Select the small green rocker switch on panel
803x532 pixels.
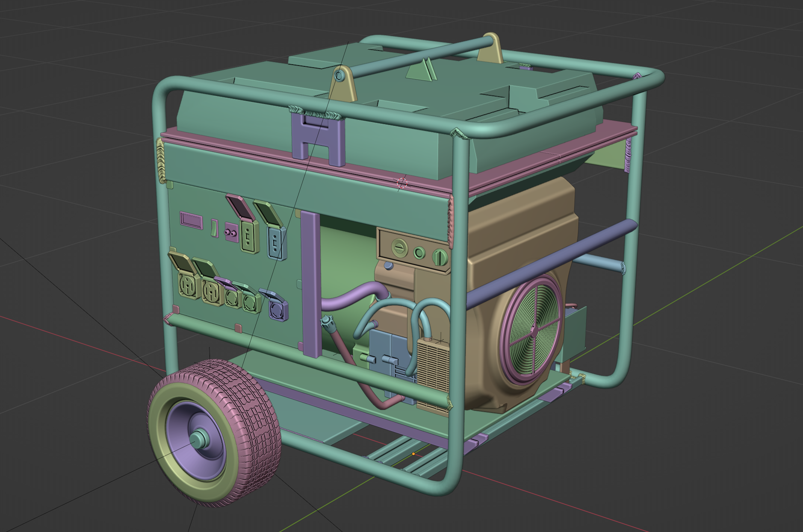[214, 228]
